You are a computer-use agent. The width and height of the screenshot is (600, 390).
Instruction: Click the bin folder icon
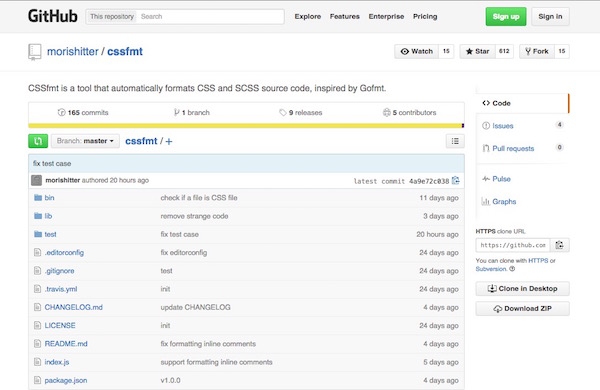[38, 197]
